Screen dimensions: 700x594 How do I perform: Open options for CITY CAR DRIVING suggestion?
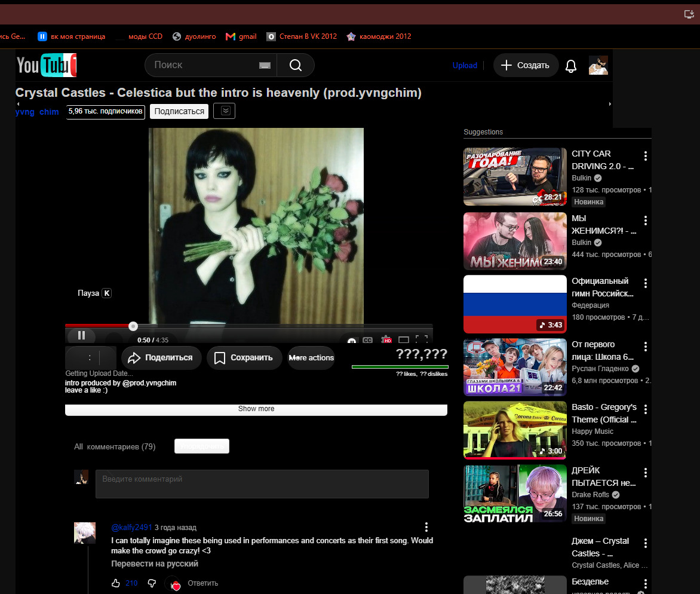coord(645,156)
